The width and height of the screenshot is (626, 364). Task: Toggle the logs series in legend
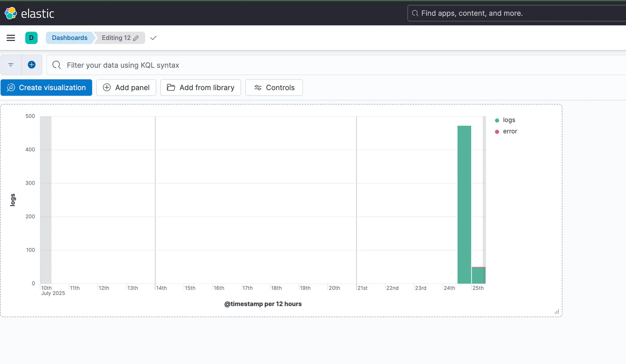(x=509, y=120)
